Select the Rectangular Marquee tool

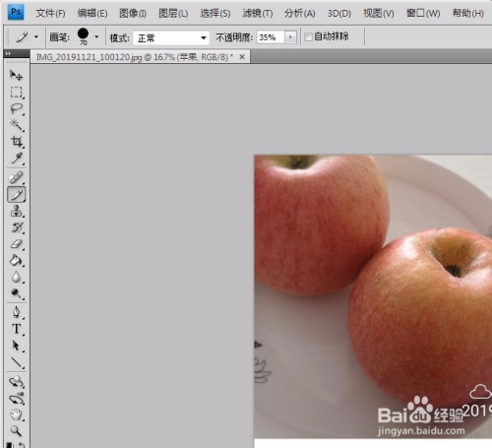(x=16, y=93)
